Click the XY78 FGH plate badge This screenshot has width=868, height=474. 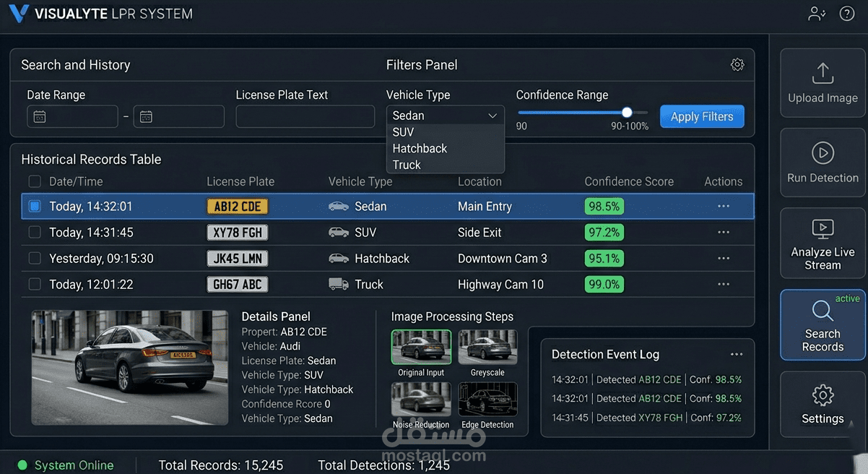[x=238, y=233]
